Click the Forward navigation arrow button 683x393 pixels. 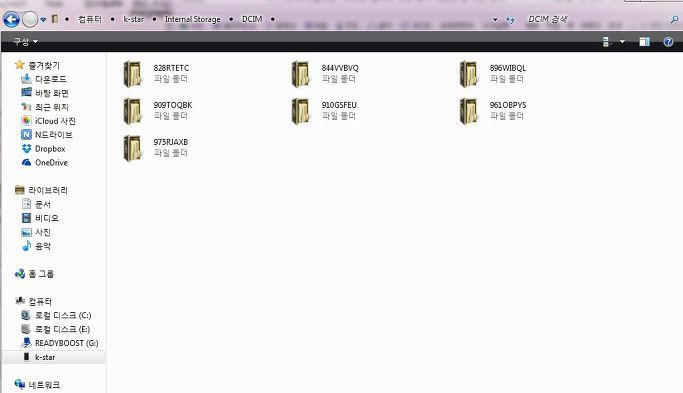pyautogui.click(x=30, y=19)
